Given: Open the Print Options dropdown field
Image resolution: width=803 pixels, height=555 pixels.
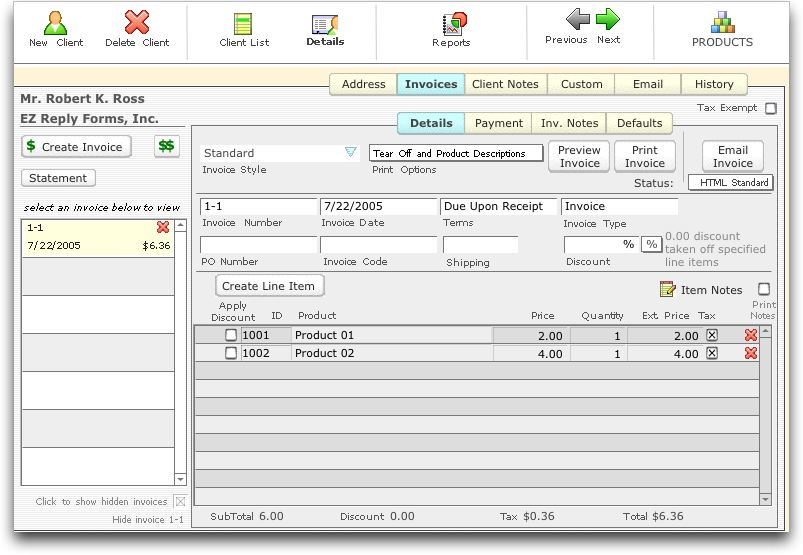Looking at the screenshot, I should click(x=456, y=153).
